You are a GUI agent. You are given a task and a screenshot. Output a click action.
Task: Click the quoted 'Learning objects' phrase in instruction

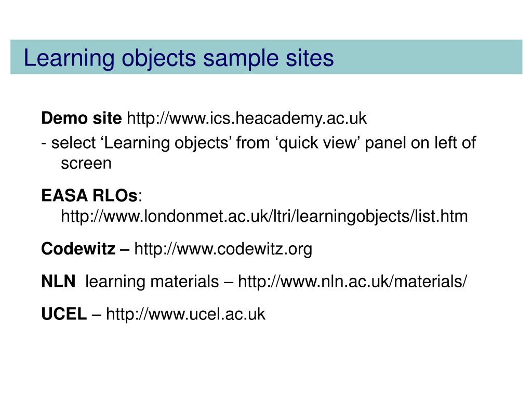pyautogui.click(x=166, y=143)
